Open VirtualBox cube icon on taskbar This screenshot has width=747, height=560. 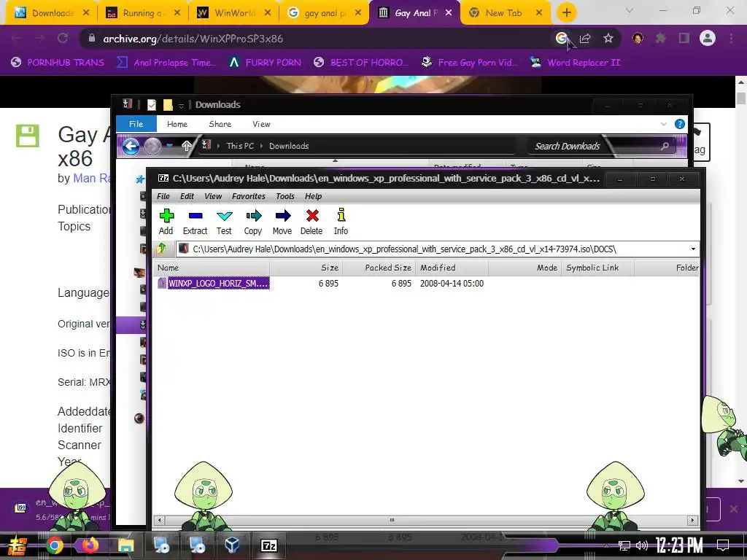tap(232, 545)
